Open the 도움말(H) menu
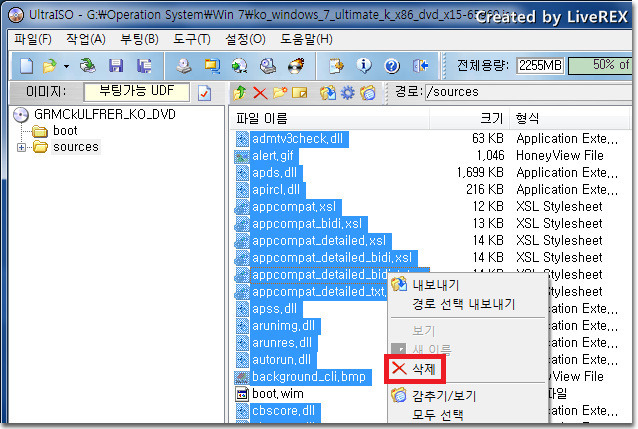Viewport: 638px width, 429px height. (x=306, y=39)
